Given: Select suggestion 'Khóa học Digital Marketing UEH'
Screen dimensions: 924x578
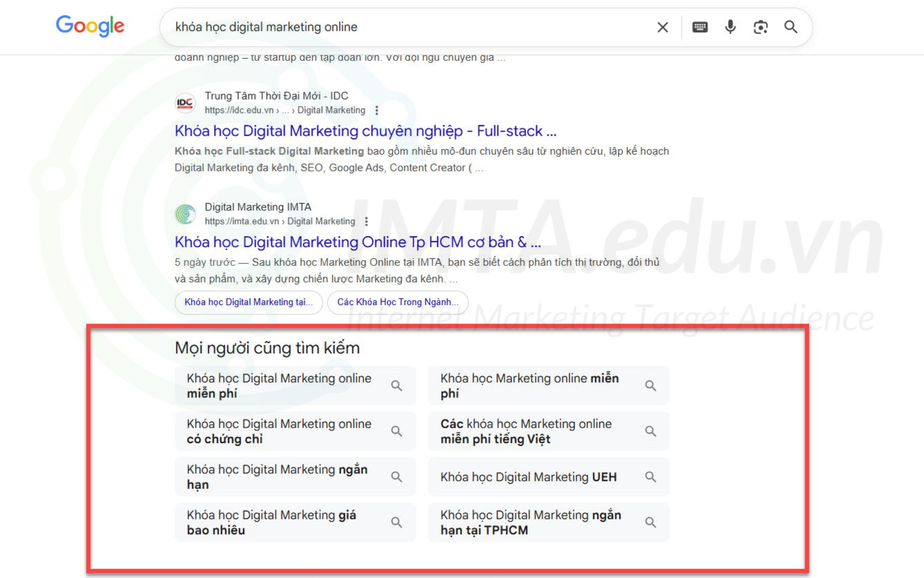Looking at the screenshot, I should tap(549, 477).
